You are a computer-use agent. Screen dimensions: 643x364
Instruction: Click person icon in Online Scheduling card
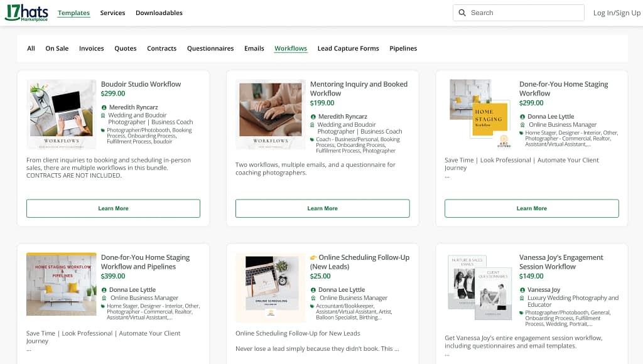(x=313, y=290)
